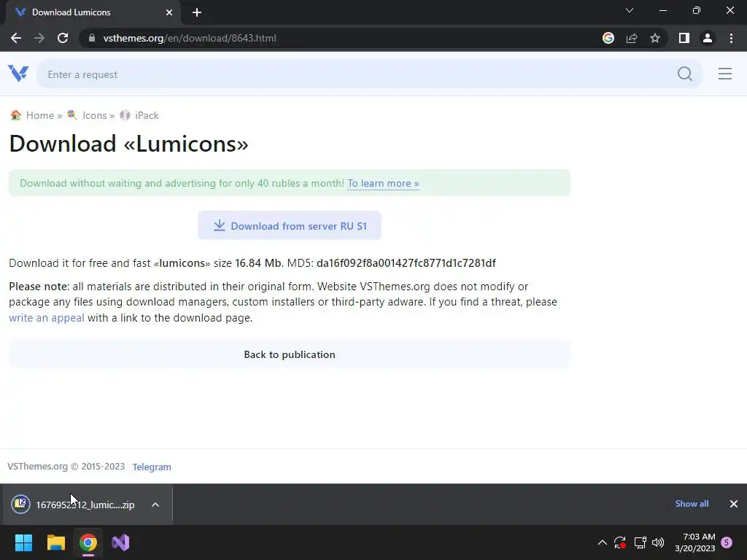Click the search magnifier icon
The width and height of the screenshot is (747, 560).
pos(684,74)
